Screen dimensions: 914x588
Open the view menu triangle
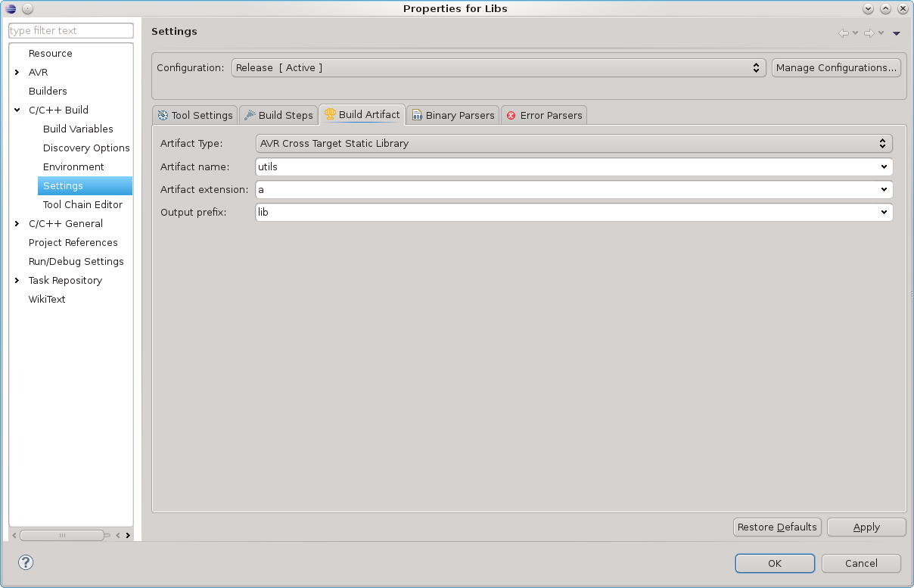click(896, 33)
